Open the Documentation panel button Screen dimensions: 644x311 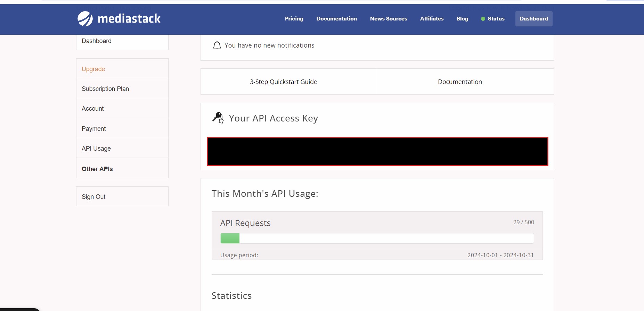[x=465, y=82]
